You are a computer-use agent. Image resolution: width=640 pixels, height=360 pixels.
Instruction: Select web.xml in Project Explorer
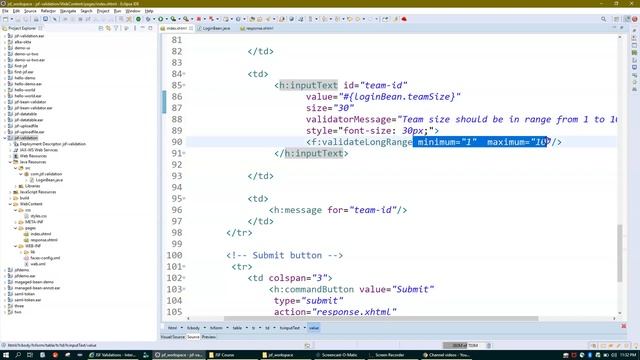38,264
